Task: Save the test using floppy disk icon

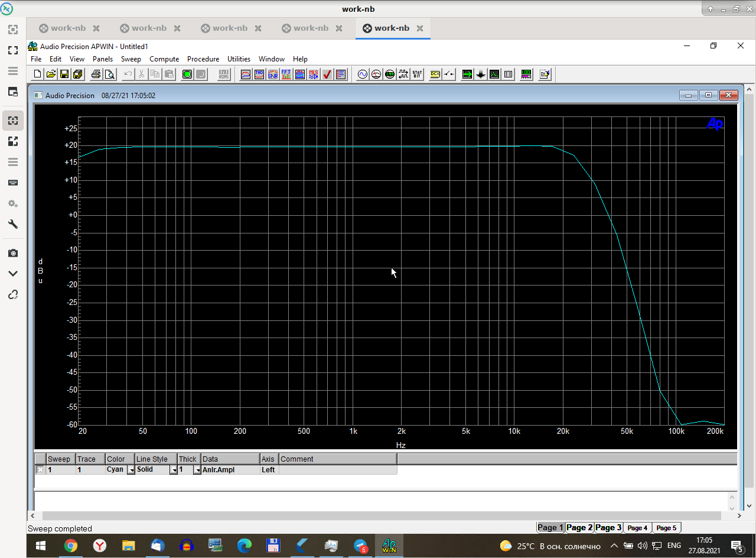Action: (64, 74)
